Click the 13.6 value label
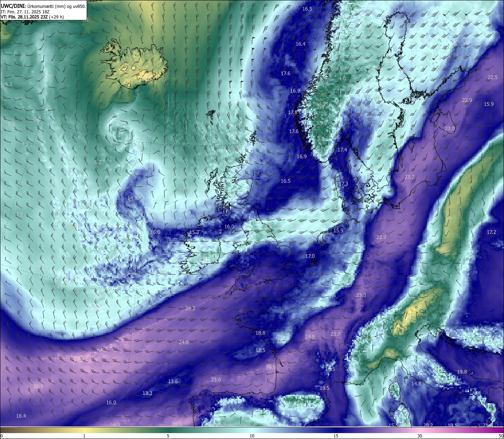The image size is (504, 439). click(173, 382)
